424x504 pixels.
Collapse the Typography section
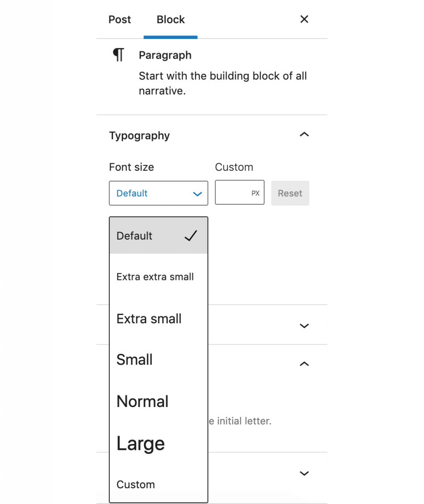click(304, 134)
